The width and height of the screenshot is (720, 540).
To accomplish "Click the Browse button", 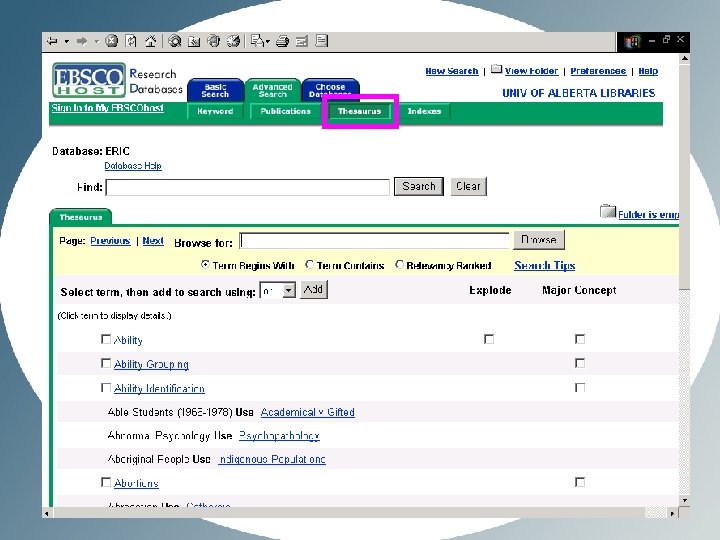I will (x=539, y=240).
